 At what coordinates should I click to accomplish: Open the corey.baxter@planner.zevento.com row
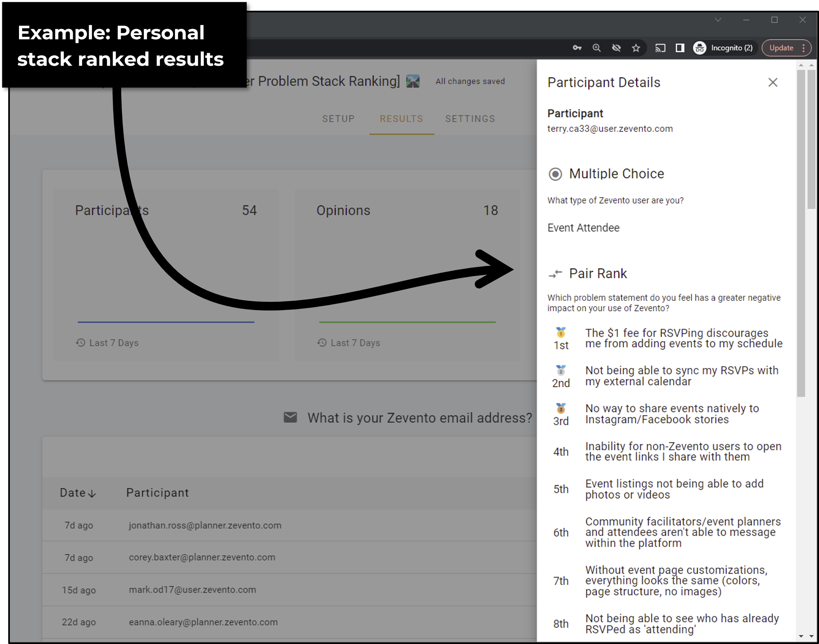tap(289, 557)
